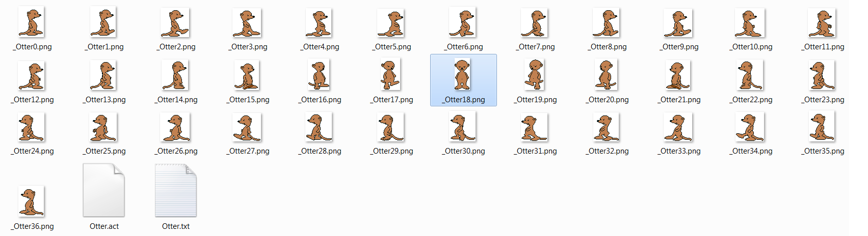This screenshot has width=868, height=236.
Task: Click the _Otter13.png thumbnail icon
Action: [103, 75]
